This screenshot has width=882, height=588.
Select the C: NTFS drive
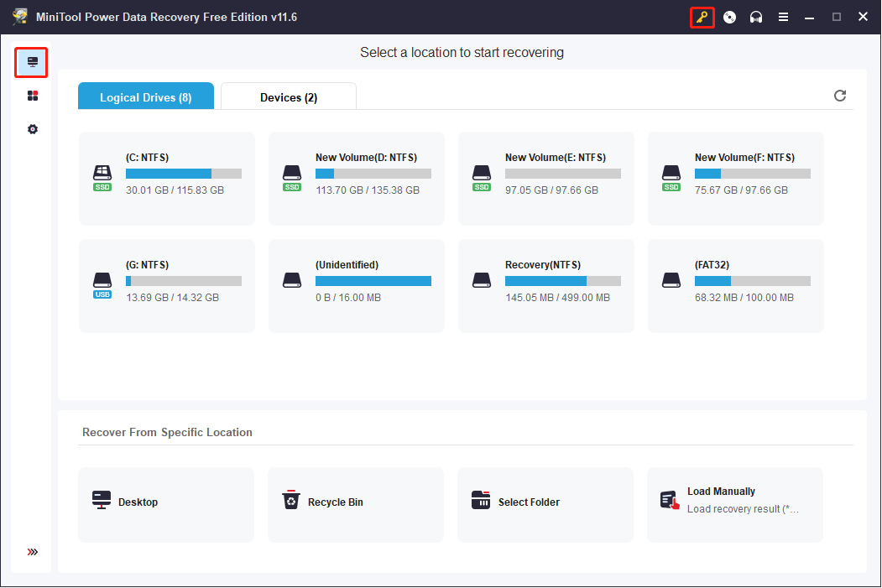pyautogui.click(x=166, y=178)
